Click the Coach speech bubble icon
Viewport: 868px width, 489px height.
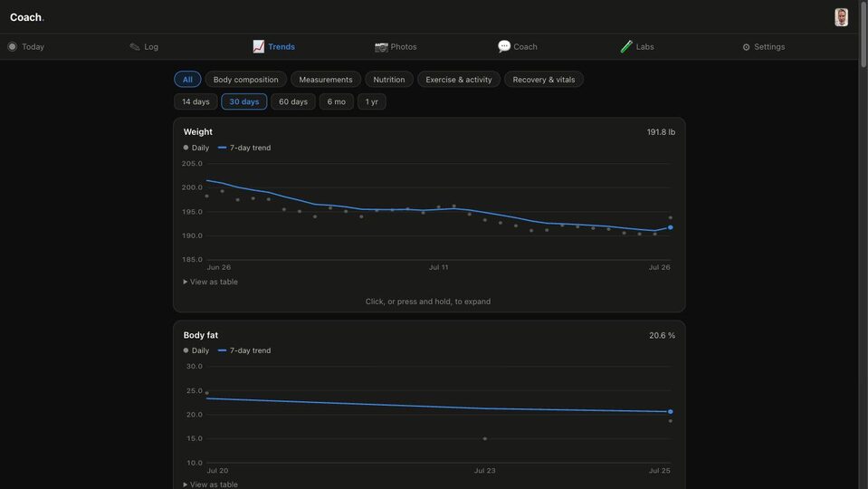click(x=504, y=46)
